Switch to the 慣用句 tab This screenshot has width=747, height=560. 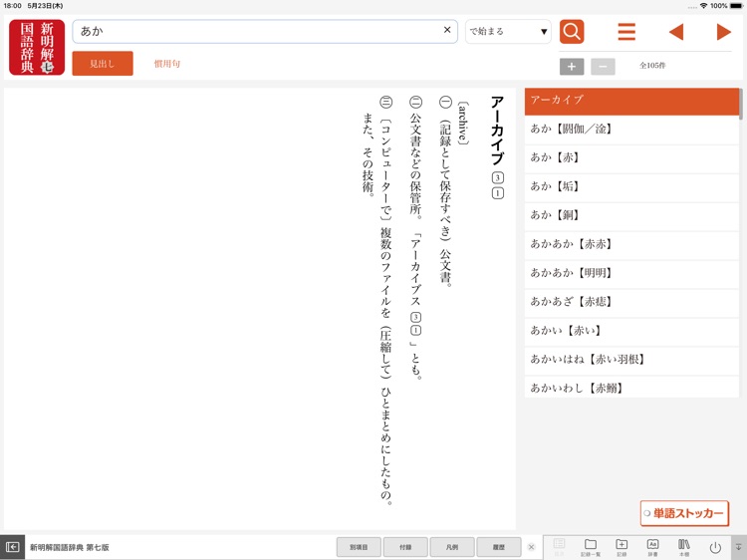click(x=166, y=64)
